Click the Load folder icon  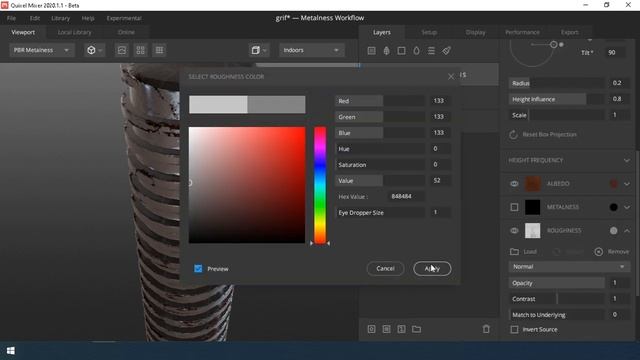tap(514, 251)
